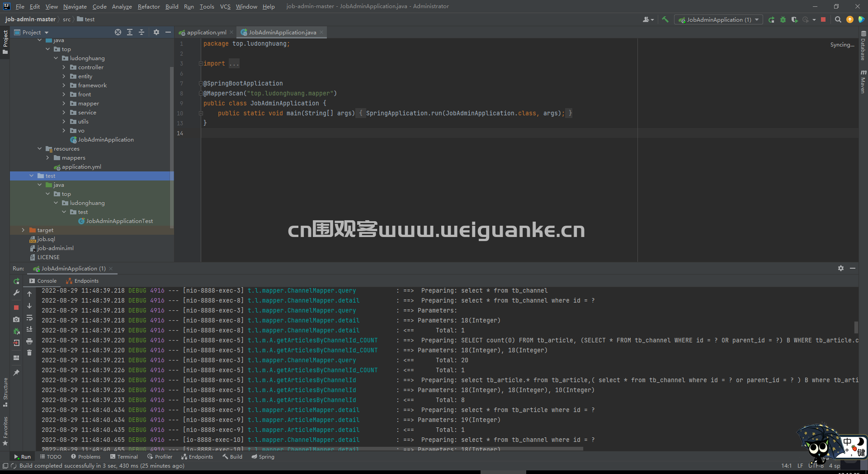Switch to Endpoints tab in Run panel
Image resolution: width=868 pixels, height=474 pixels.
point(82,281)
